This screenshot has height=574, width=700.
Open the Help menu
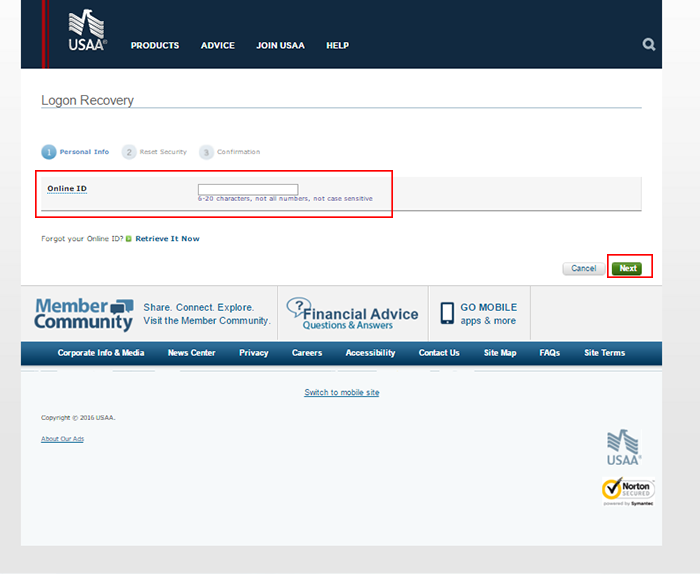click(337, 46)
